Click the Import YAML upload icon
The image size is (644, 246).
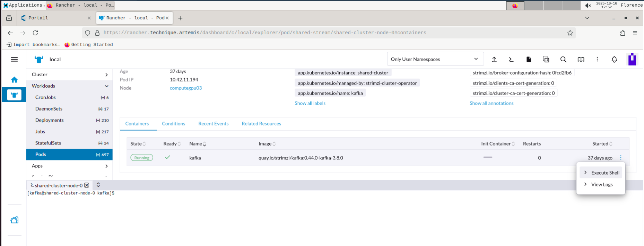[494, 60]
